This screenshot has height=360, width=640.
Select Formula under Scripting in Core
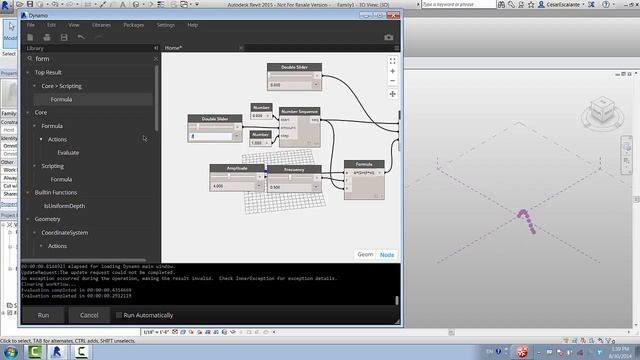(x=61, y=180)
